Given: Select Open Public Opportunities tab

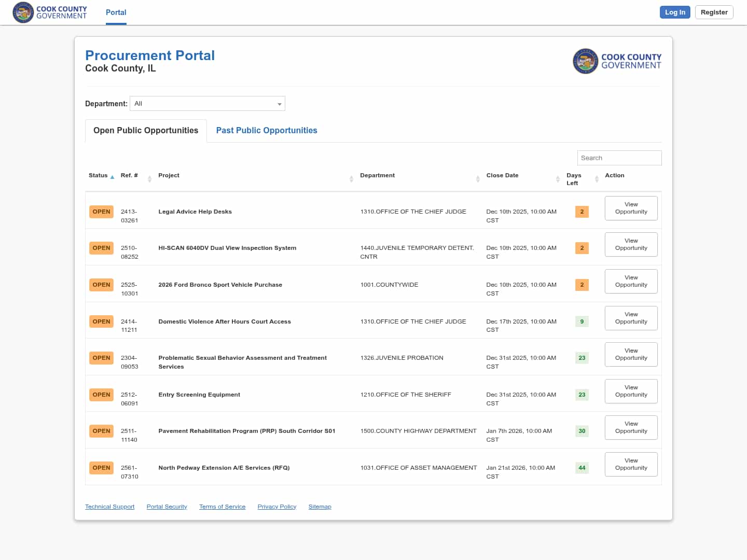Looking at the screenshot, I should [146, 131].
